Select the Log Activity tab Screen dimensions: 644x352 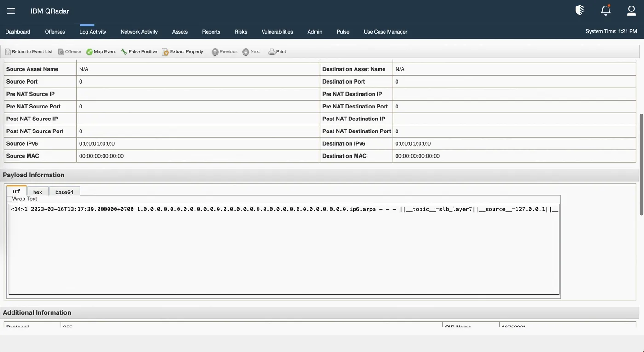pyautogui.click(x=93, y=32)
